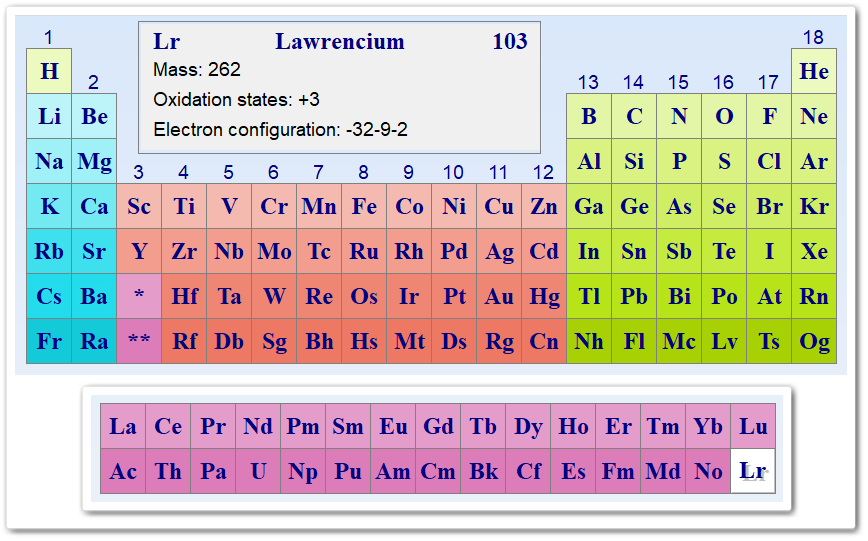Select the Xenon (Xe) cell
The width and height of the screenshot is (868, 541).
tap(814, 251)
